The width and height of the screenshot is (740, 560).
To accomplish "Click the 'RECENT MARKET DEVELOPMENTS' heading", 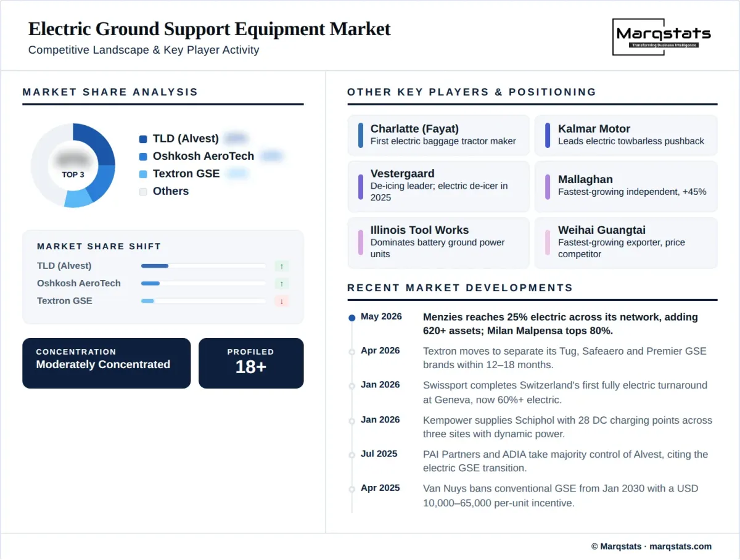I will click(x=460, y=287).
